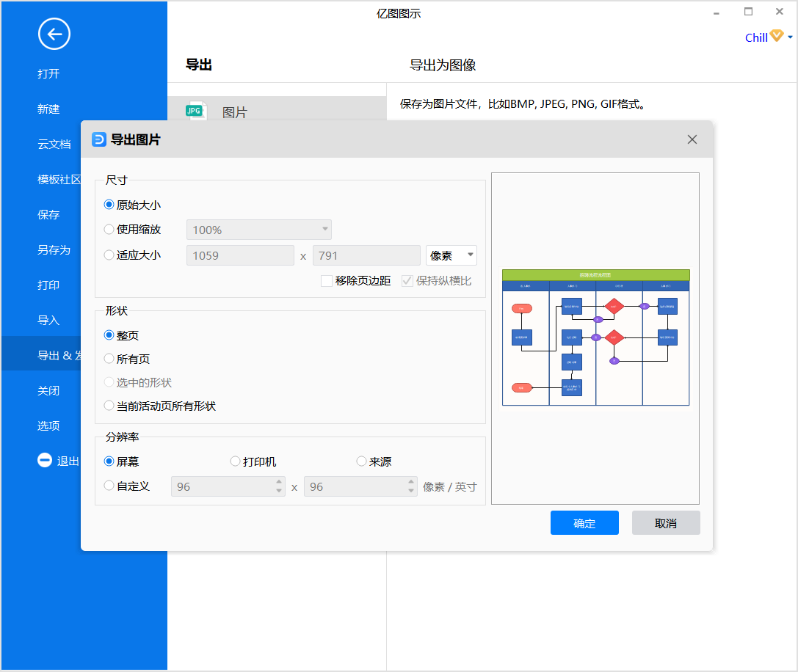Click the height field showing 791
This screenshot has width=798, height=672.
click(x=366, y=255)
